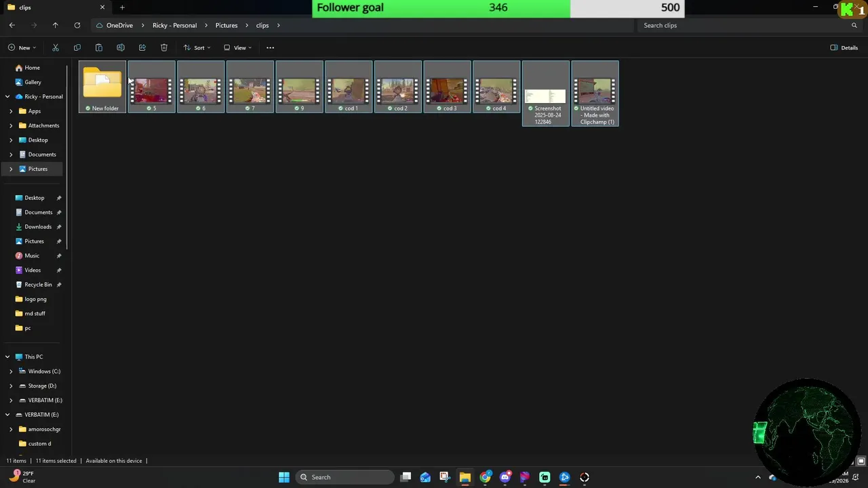Image resolution: width=868 pixels, height=488 pixels.
Task: Open pinned Music folder
Action: click(32, 256)
